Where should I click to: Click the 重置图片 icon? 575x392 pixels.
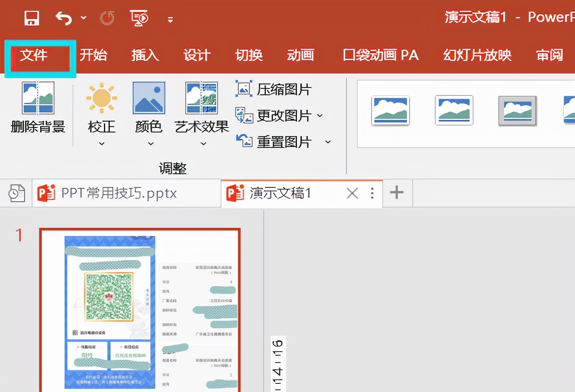pyautogui.click(x=244, y=141)
